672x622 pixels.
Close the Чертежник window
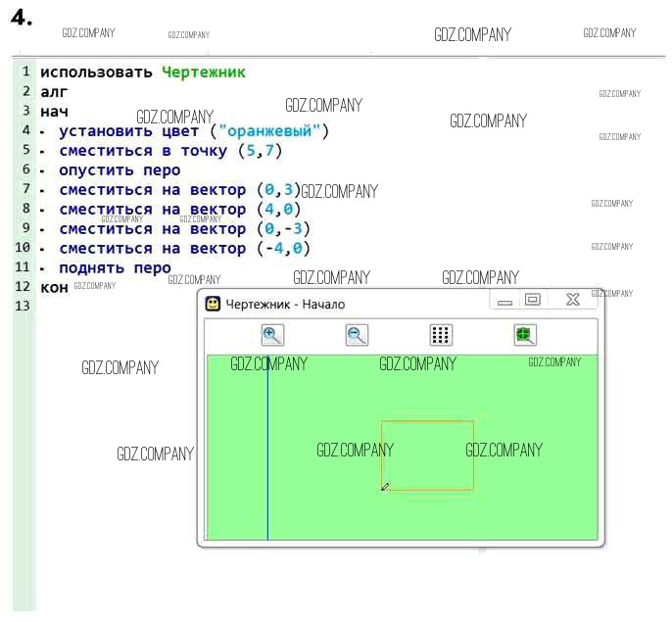(573, 301)
